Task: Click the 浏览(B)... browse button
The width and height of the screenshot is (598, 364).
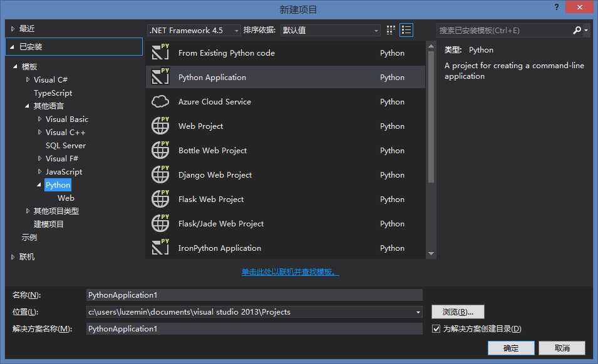Action: (458, 312)
